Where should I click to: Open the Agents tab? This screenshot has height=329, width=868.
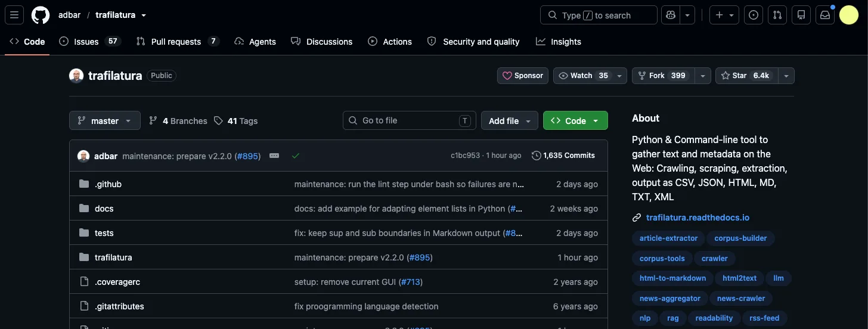(255, 42)
